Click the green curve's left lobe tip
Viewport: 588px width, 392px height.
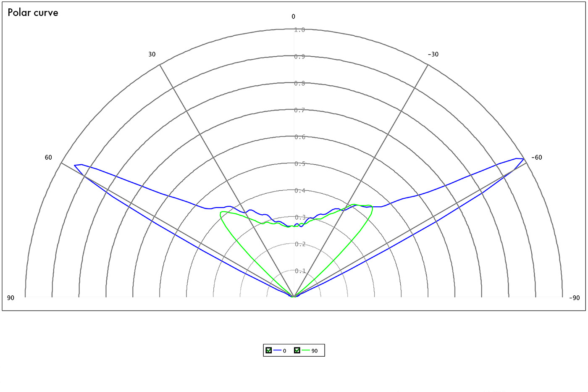[220, 213]
